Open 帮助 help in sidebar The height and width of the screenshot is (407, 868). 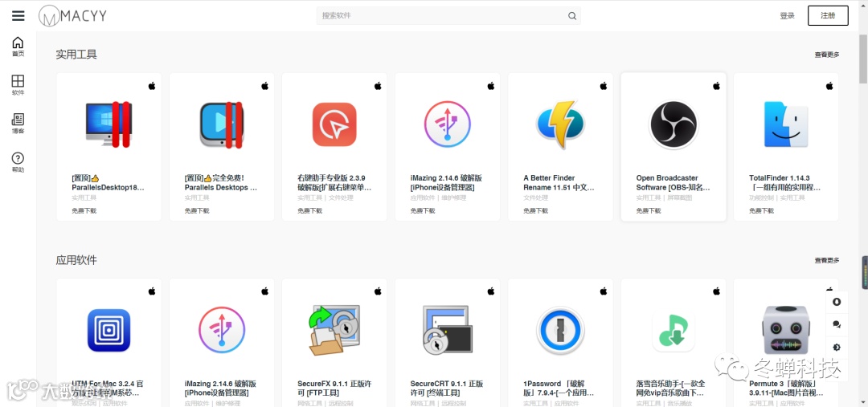(18, 163)
